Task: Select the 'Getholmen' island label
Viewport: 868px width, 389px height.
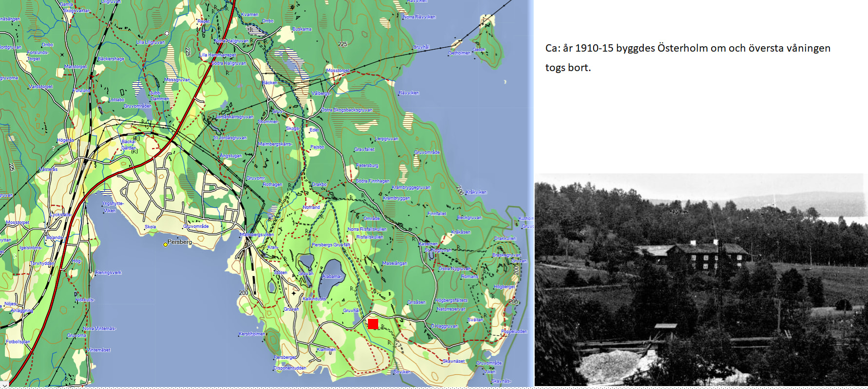Action: coord(460,53)
